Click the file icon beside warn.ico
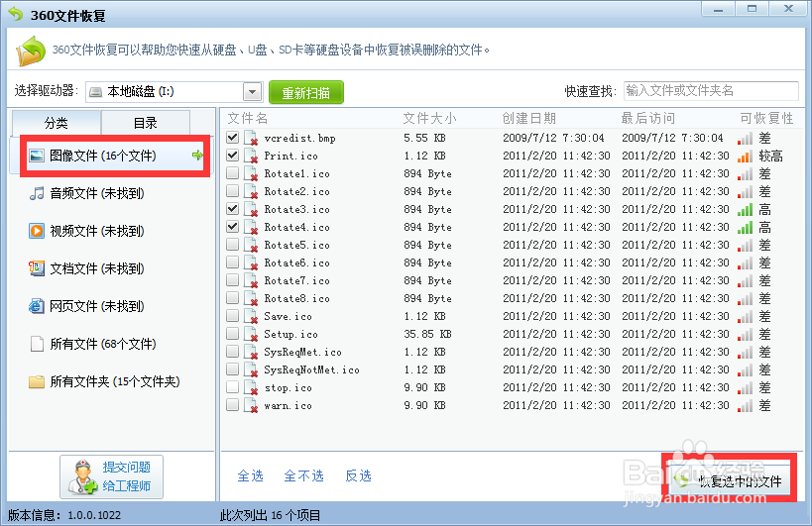Image resolution: width=812 pixels, height=526 pixels. (x=251, y=405)
